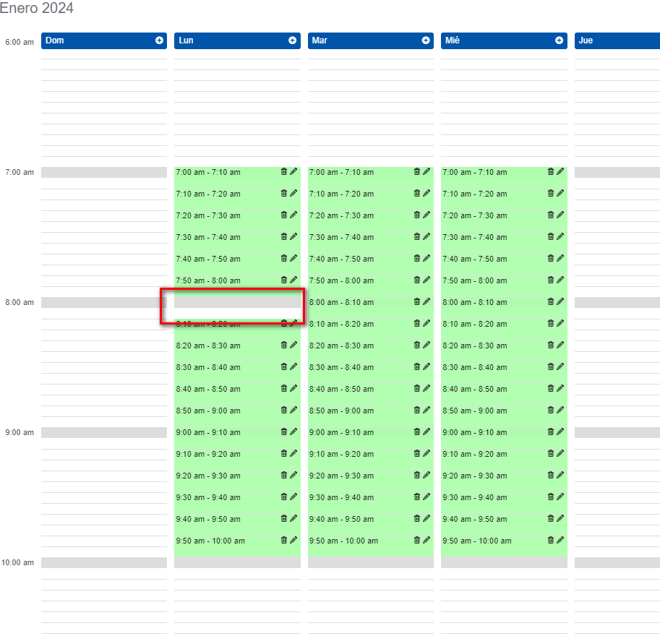Delete the 9:00 am slot on Mar
660x644 pixels.
(x=417, y=432)
